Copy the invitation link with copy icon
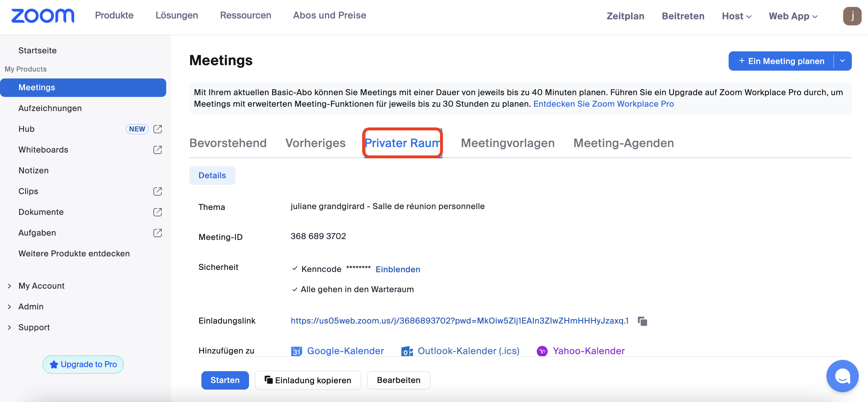 tap(642, 321)
